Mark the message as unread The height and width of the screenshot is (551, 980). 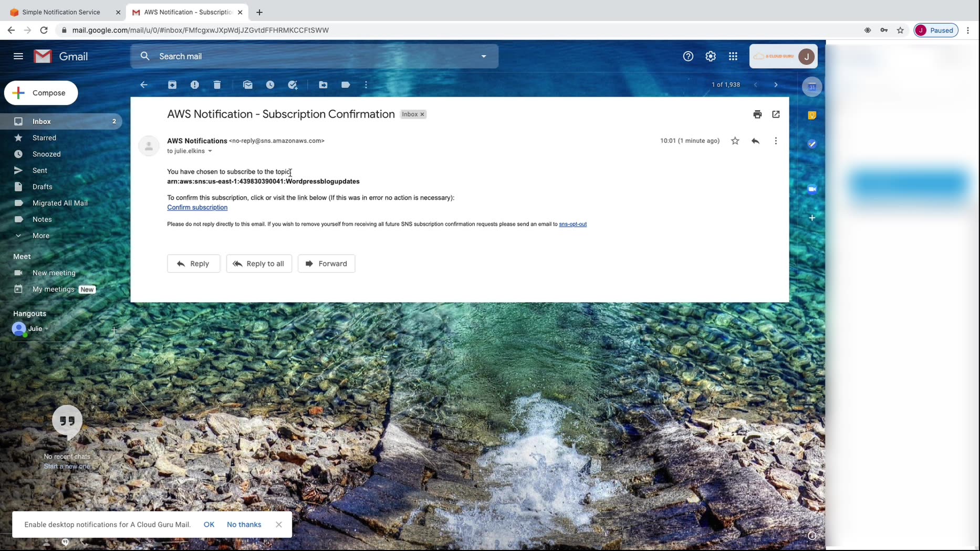[x=248, y=85]
